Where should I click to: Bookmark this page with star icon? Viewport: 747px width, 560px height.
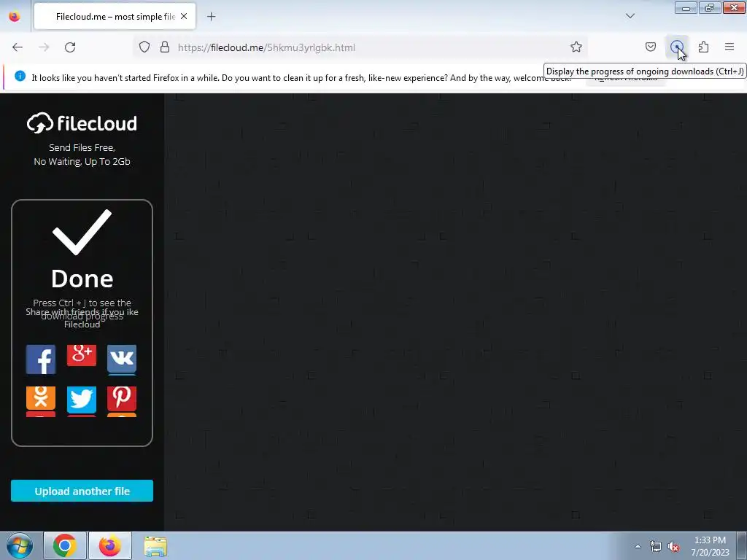(576, 47)
